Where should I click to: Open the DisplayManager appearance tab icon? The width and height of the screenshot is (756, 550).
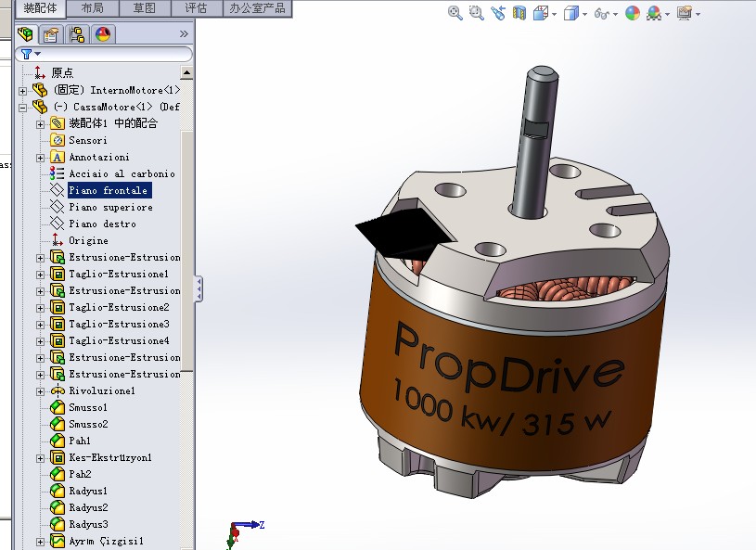(x=103, y=34)
